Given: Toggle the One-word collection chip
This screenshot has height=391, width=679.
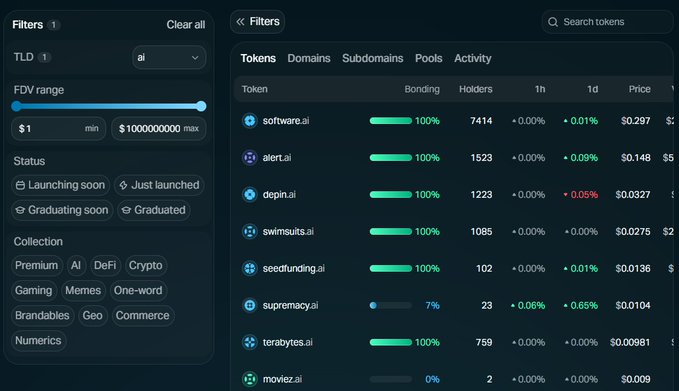Looking at the screenshot, I should point(138,291).
